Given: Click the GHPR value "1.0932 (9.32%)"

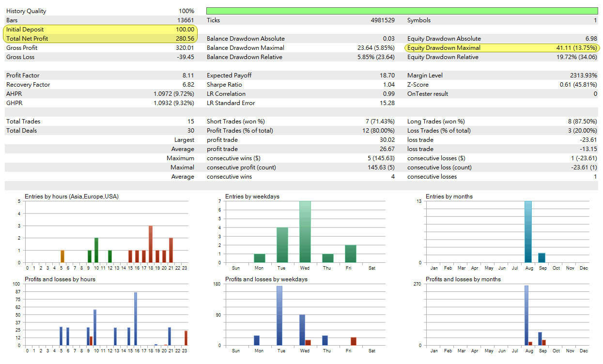Looking at the screenshot, I should pyautogui.click(x=174, y=103).
